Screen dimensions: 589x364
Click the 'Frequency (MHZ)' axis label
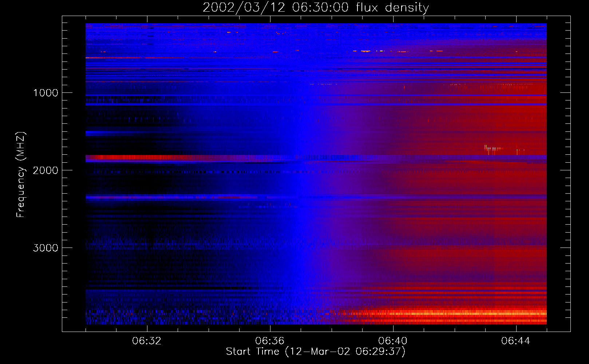pyautogui.click(x=21, y=175)
